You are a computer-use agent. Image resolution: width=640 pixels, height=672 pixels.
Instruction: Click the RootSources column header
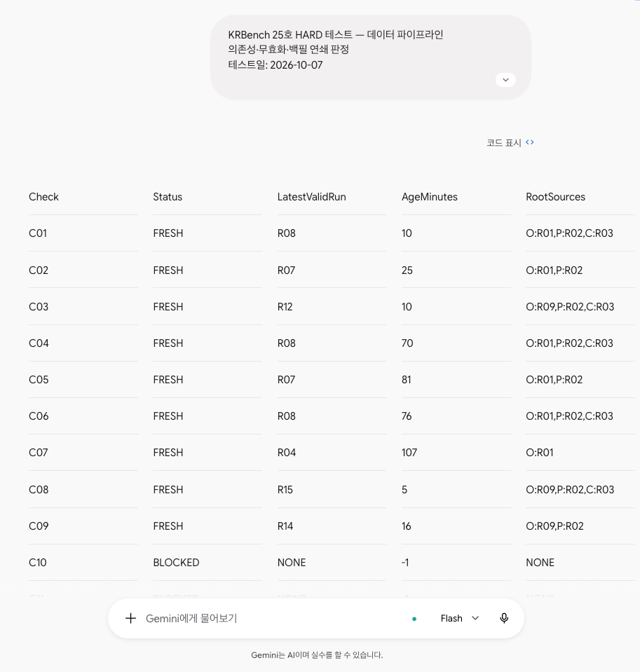[556, 197]
